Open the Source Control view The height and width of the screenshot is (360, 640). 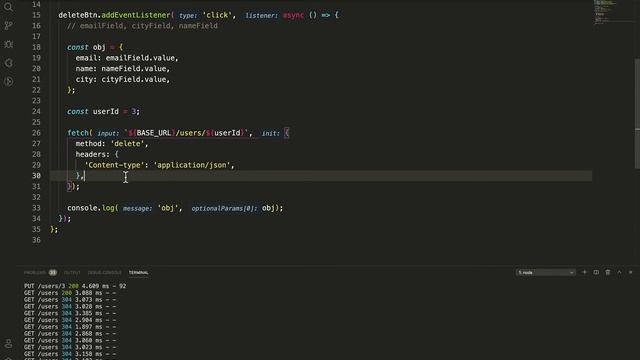[8, 26]
